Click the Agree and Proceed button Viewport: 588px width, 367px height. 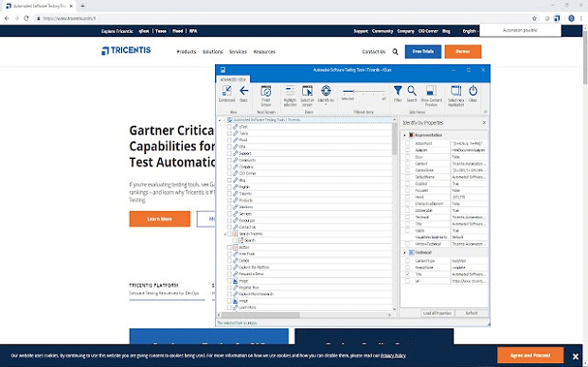click(530, 356)
